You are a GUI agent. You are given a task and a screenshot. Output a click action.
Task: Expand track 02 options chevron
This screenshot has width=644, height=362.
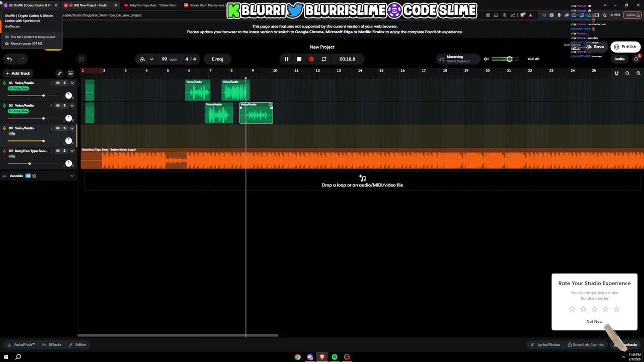click(x=72, y=106)
